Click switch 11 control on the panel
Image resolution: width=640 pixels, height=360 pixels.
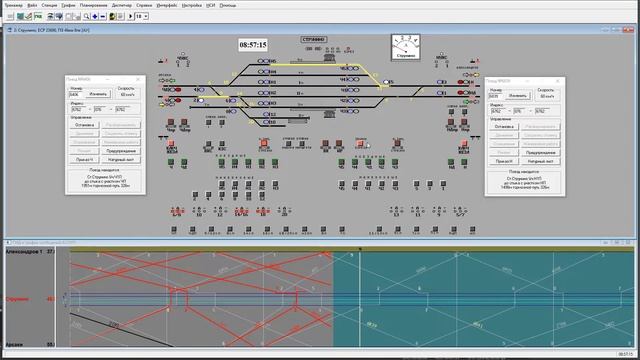pos(417,211)
